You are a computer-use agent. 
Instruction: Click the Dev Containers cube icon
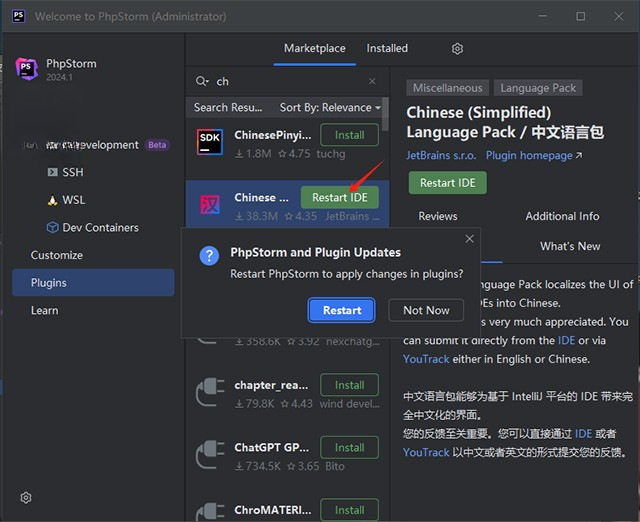[52, 227]
